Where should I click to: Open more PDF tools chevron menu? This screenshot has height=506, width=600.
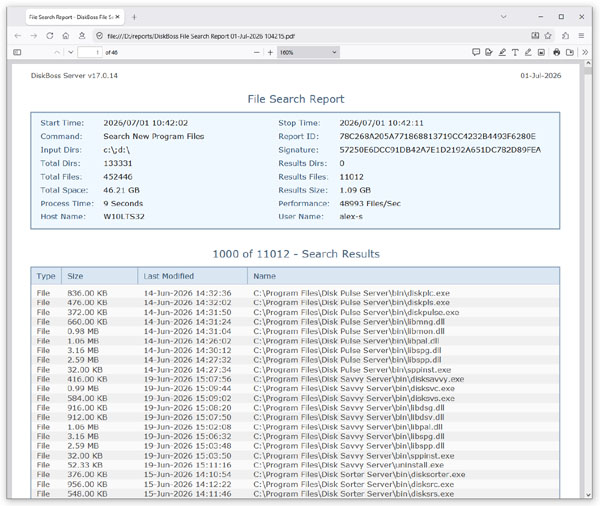pos(585,52)
